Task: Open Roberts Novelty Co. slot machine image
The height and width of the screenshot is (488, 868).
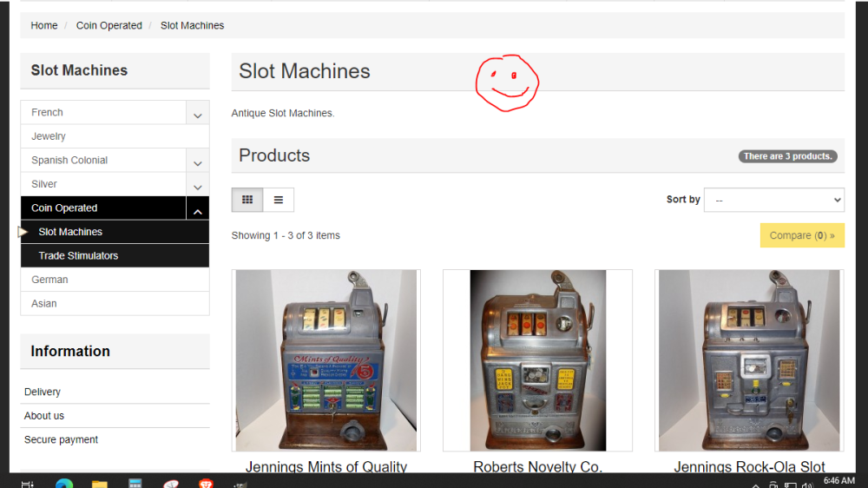Action: (537, 360)
